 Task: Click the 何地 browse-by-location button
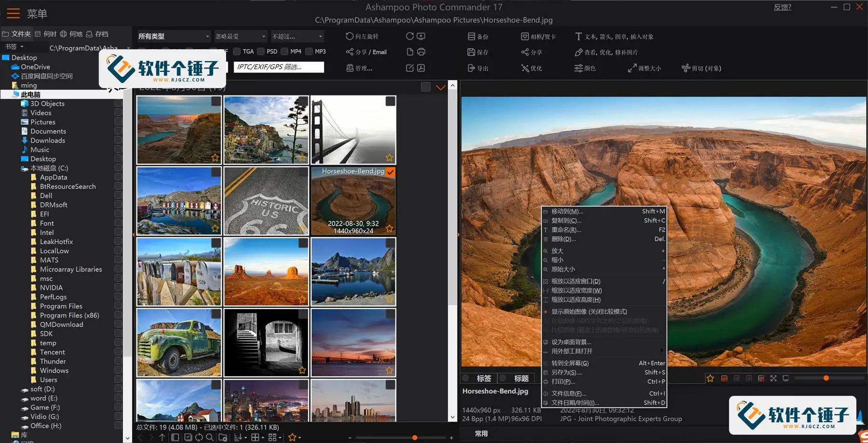click(x=71, y=34)
